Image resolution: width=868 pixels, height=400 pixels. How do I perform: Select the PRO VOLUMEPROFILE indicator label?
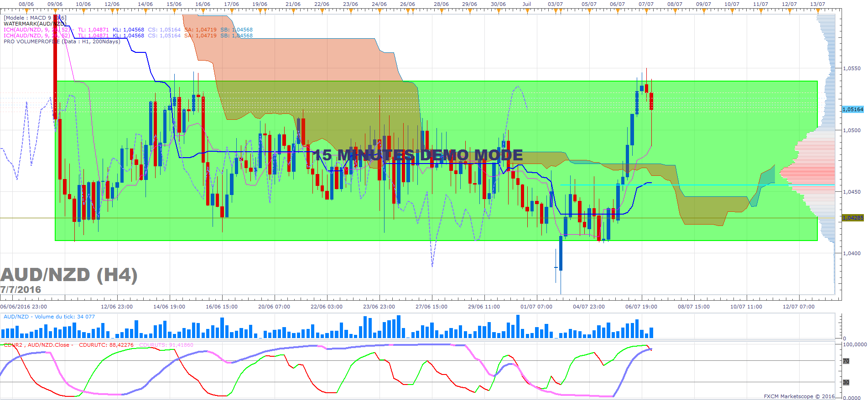click(x=62, y=41)
